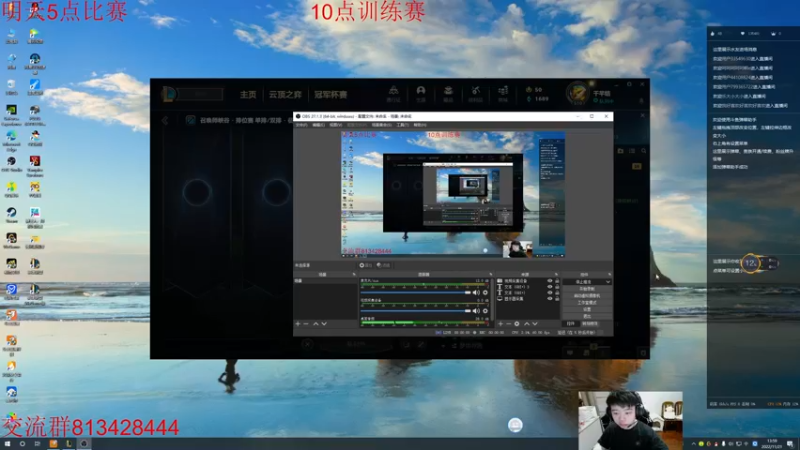Screen dimensions: 800x450
Task: Click the League of Legends logo in client header
Action: point(168,94)
